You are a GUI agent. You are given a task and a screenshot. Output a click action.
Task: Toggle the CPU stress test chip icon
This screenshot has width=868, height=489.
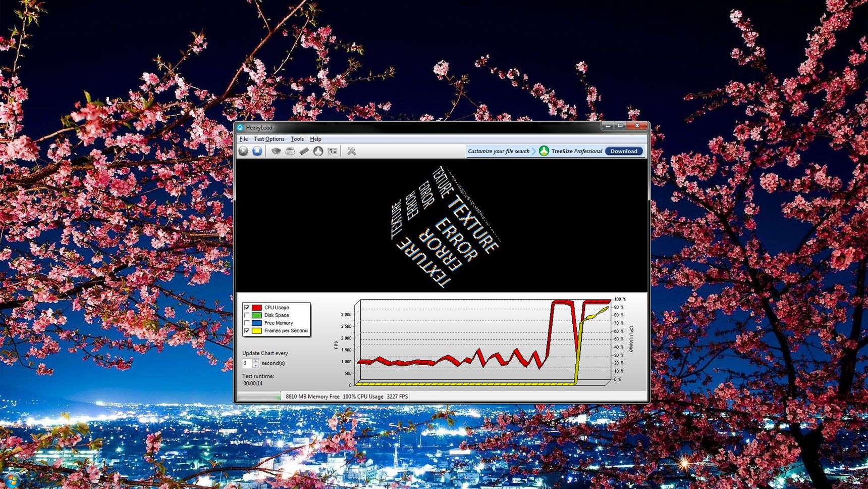coord(276,151)
